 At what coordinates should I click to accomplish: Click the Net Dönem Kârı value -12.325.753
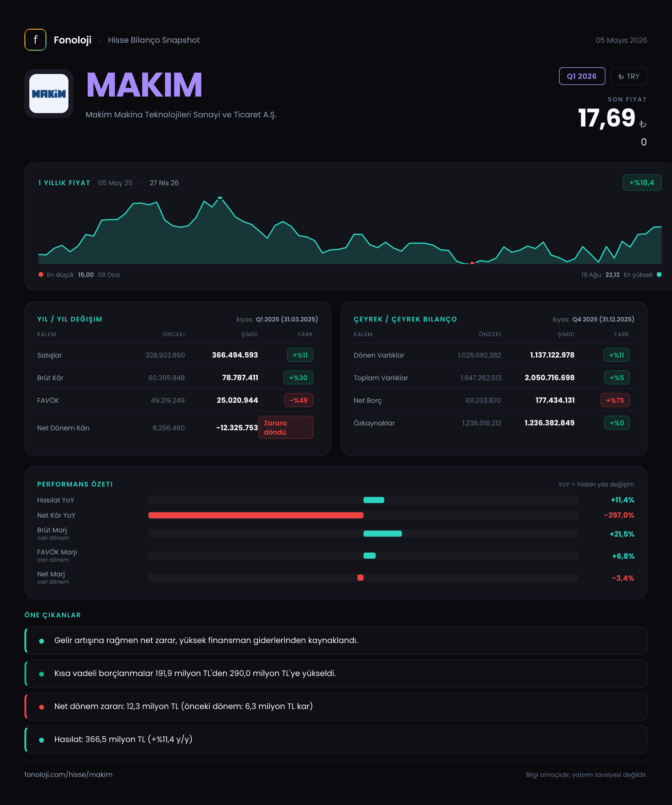tap(237, 428)
